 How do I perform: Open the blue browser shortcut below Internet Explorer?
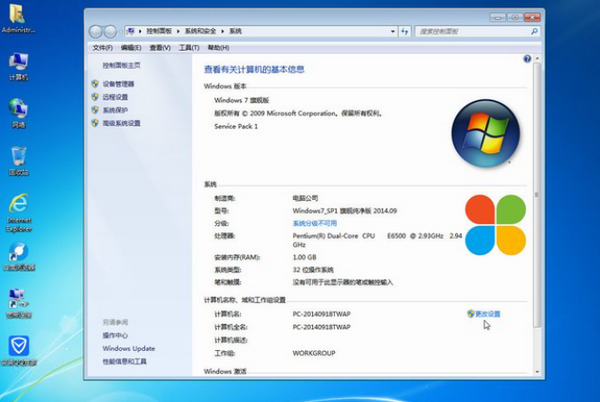19,256
